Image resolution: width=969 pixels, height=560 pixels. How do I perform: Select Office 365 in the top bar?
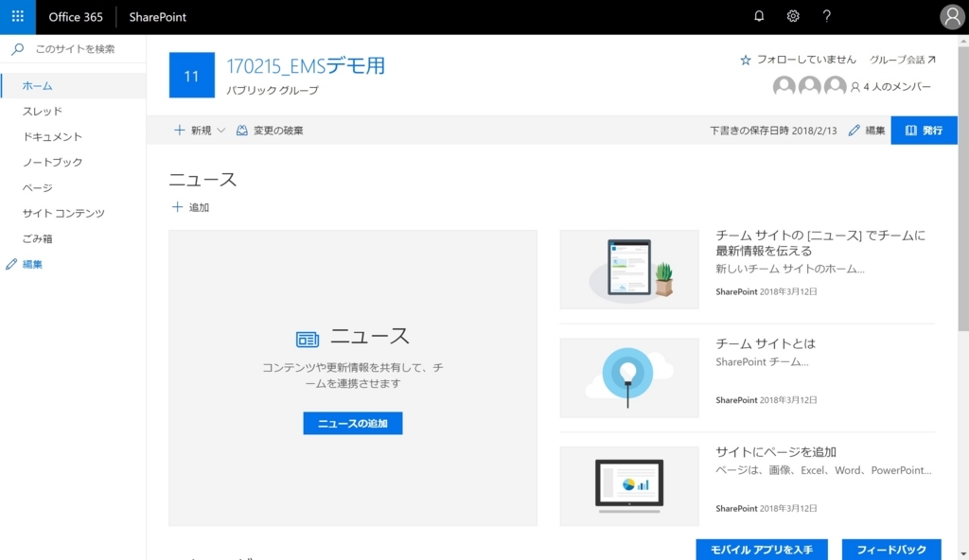75,16
